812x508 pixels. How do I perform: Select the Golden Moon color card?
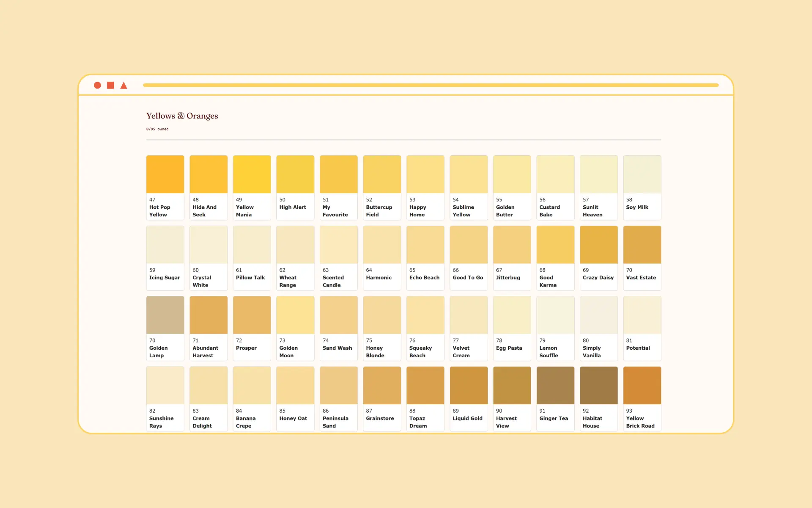pos(295,328)
